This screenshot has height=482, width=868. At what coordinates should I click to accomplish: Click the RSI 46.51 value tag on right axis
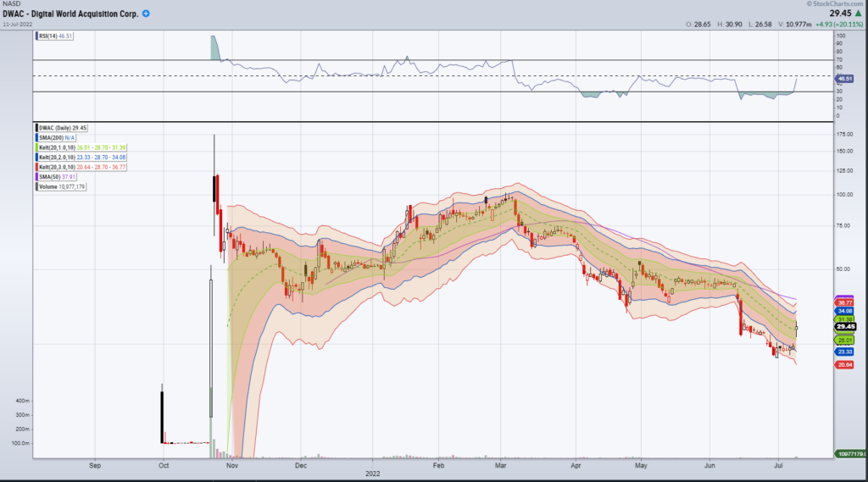[845, 79]
